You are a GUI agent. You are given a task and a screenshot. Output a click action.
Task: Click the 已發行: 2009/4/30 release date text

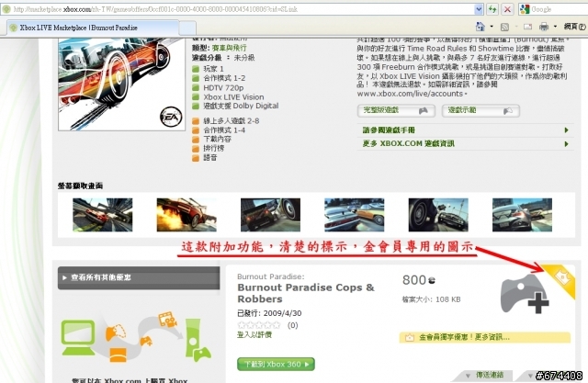point(269,313)
